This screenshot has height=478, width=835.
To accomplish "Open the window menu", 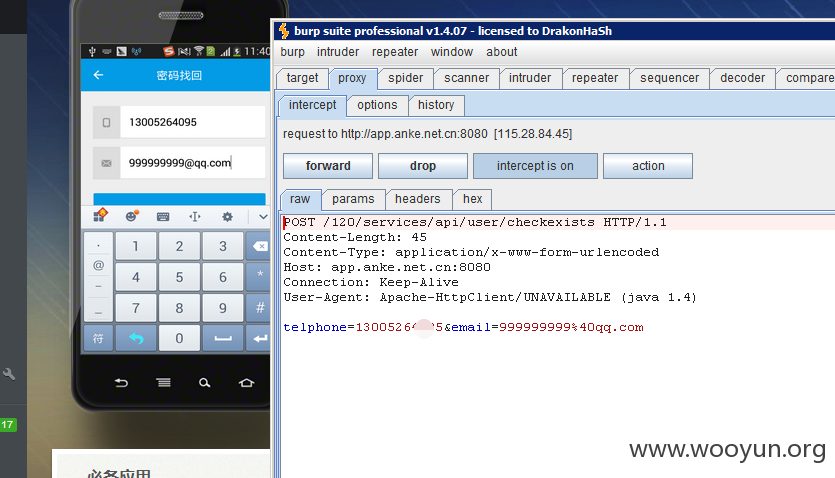I will (452, 52).
